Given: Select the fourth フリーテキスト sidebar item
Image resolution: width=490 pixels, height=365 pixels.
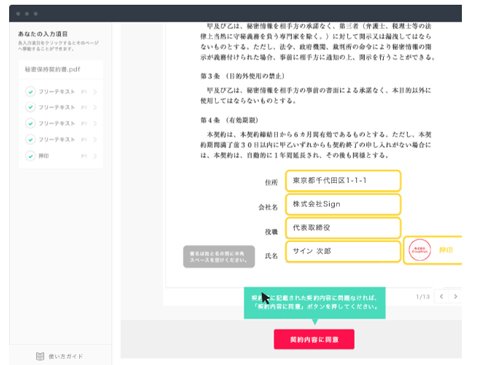Looking at the screenshot, I should pyautogui.click(x=60, y=139).
